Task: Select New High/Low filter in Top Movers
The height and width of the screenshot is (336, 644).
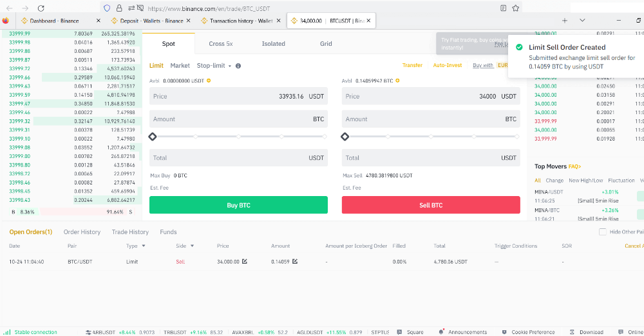Action: (585, 181)
